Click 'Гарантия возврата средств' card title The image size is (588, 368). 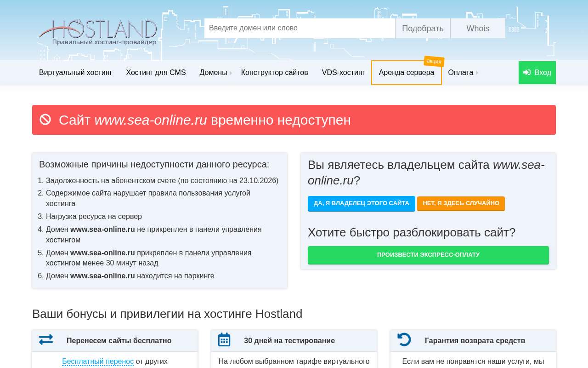click(x=475, y=341)
